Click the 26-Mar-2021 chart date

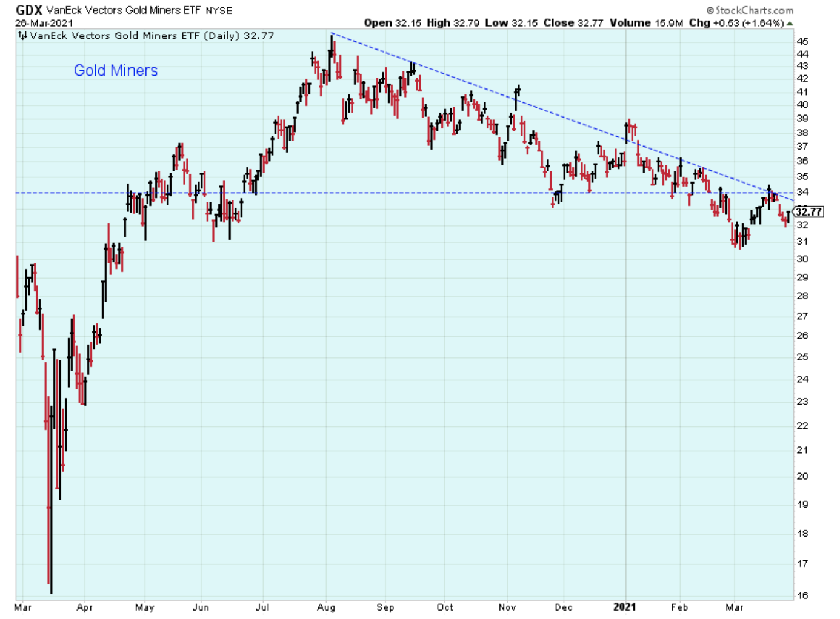click(44, 23)
